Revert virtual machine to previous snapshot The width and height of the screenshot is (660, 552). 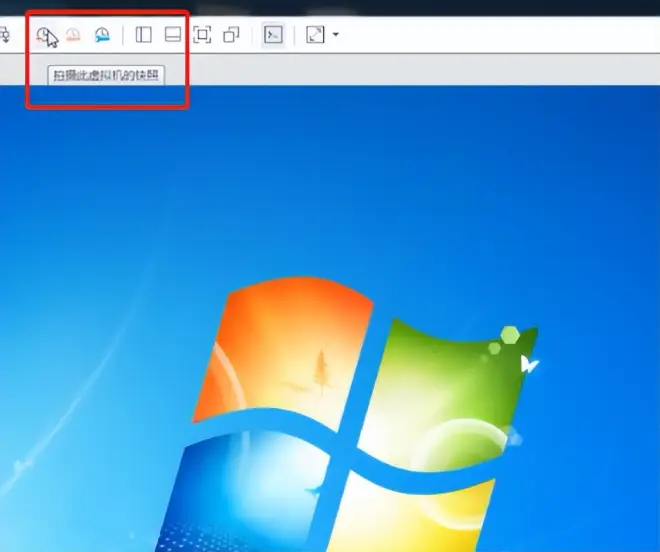pos(74,35)
